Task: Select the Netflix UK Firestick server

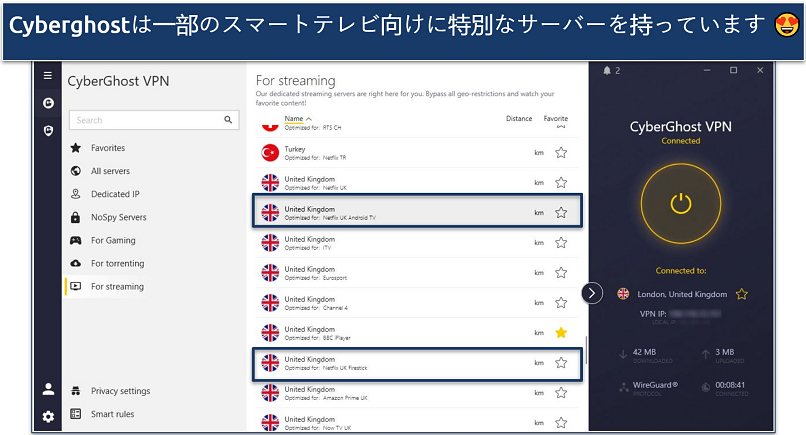Action: (400, 362)
